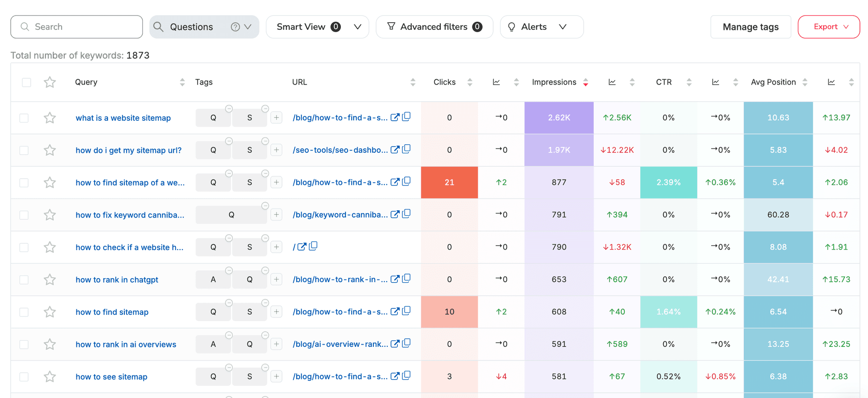Image resolution: width=868 pixels, height=398 pixels.
Task: Star the 'how to see sitemap' row
Action: click(50, 377)
